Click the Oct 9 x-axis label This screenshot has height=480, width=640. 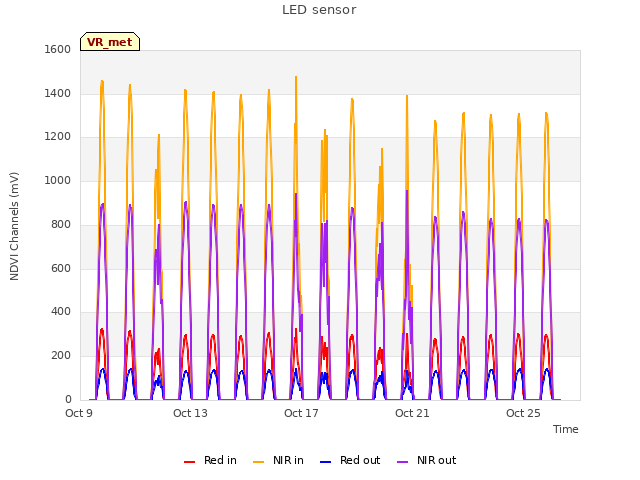coord(79,413)
